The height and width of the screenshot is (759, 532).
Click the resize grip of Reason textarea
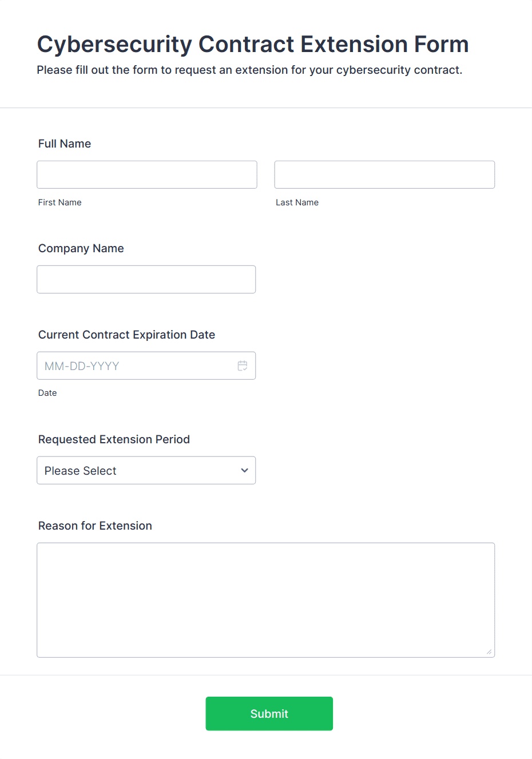click(489, 651)
